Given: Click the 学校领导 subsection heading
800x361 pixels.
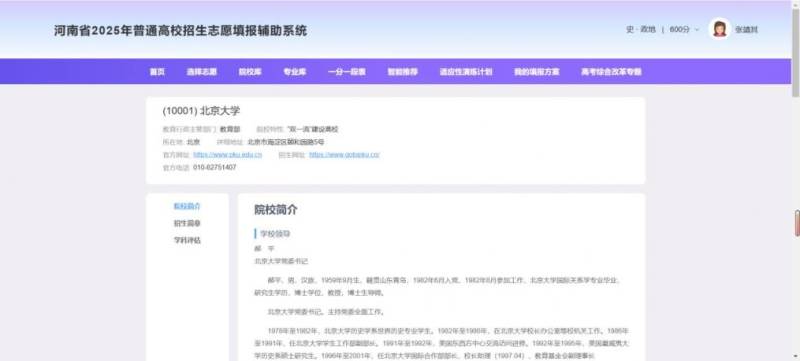Looking at the screenshot, I should tap(275, 234).
